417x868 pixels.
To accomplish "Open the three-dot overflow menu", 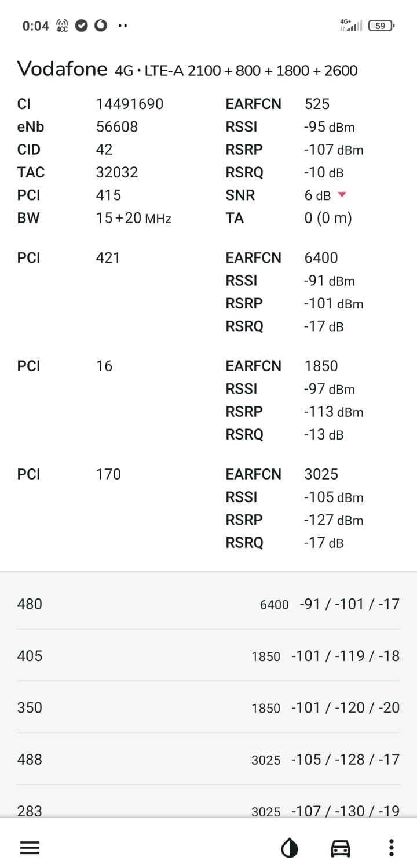I will 392,848.
